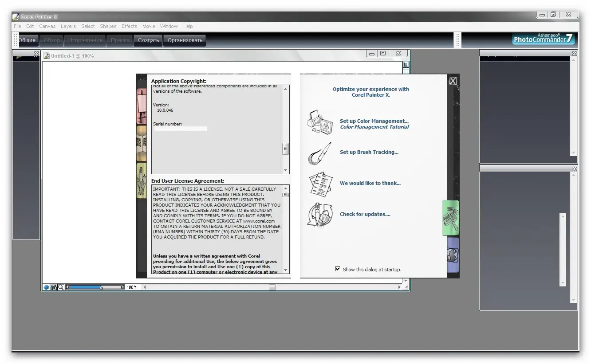This screenshot has height=364, width=591.
Task: Select the blue globe side tab of welcome dialog
Action: pyautogui.click(x=453, y=255)
